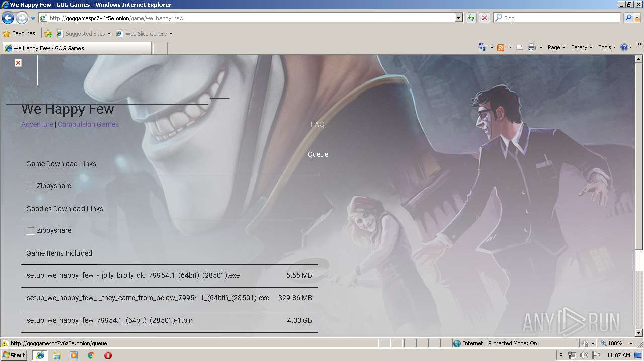This screenshot has height=362, width=644.
Task: Toggle the Zippyshare checkbox under Goodies Download Links
Action: point(31,231)
